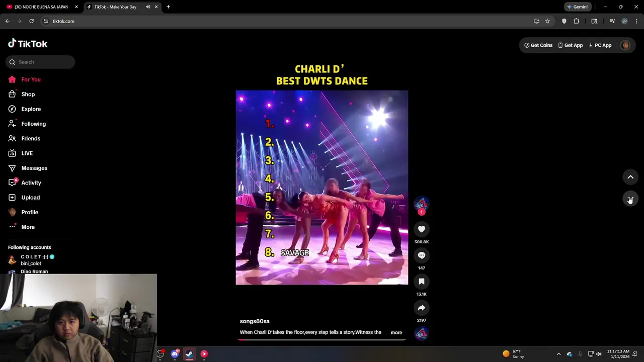Like the video with heart icon

pyautogui.click(x=422, y=229)
